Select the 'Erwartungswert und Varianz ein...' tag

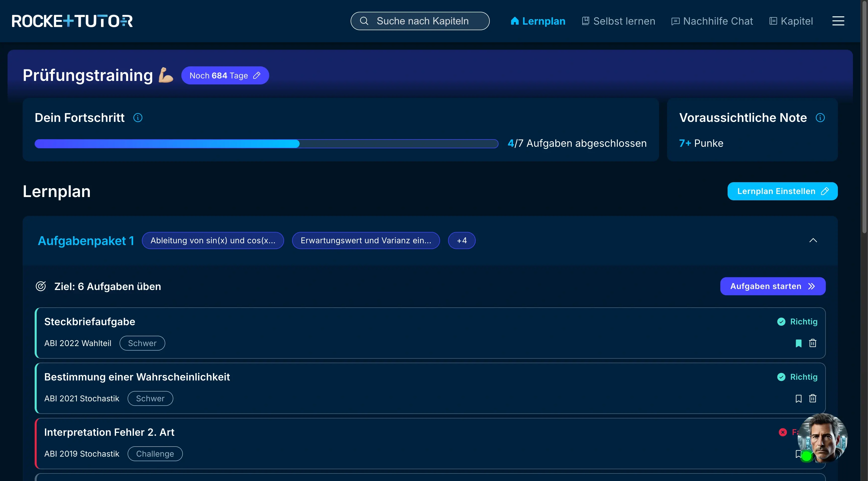(x=366, y=240)
